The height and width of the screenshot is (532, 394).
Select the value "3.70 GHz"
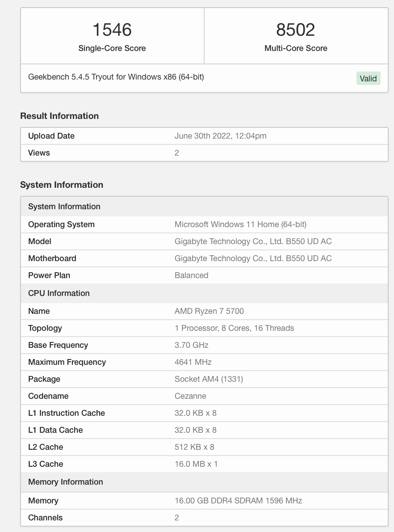coord(192,345)
